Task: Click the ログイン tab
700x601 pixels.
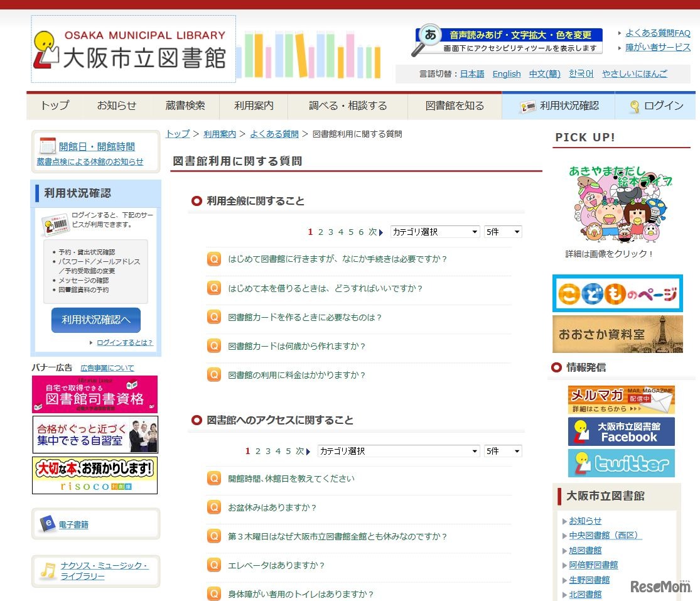Action: (x=655, y=106)
